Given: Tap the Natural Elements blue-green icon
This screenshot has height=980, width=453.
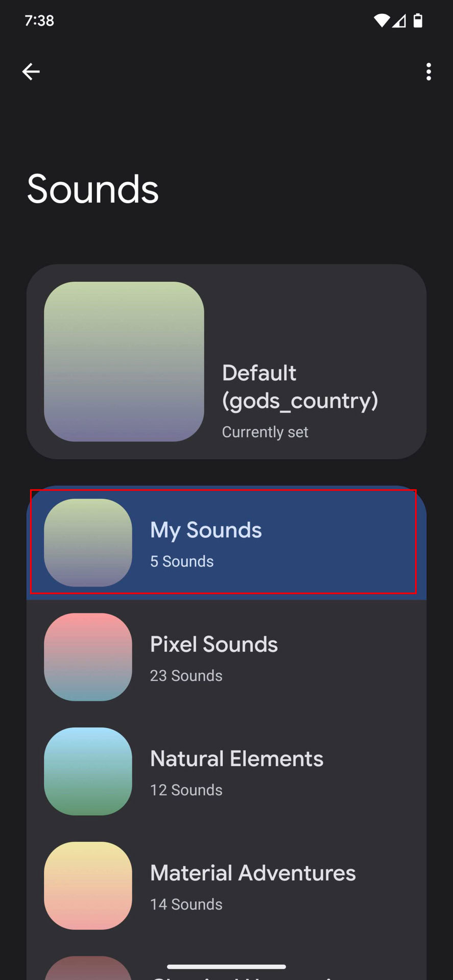Looking at the screenshot, I should click(88, 771).
